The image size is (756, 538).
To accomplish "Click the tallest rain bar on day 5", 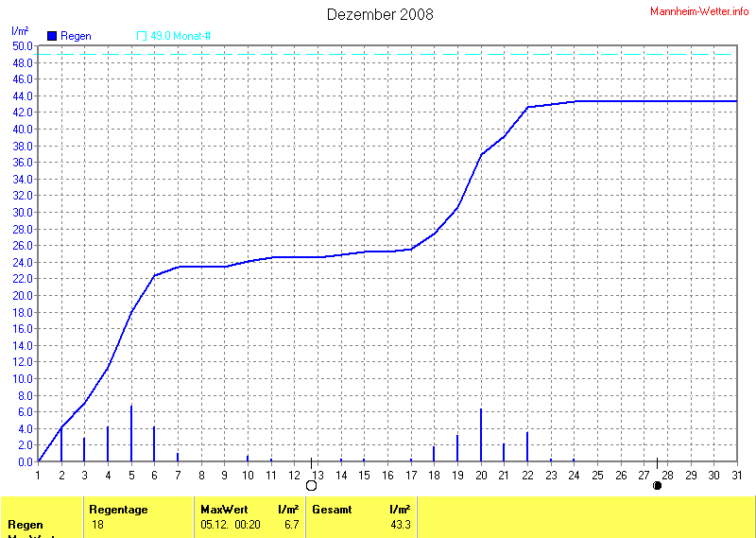I will pos(131,434).
